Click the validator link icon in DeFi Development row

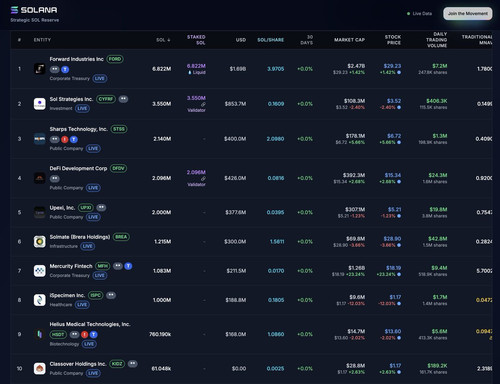point(203,179)
